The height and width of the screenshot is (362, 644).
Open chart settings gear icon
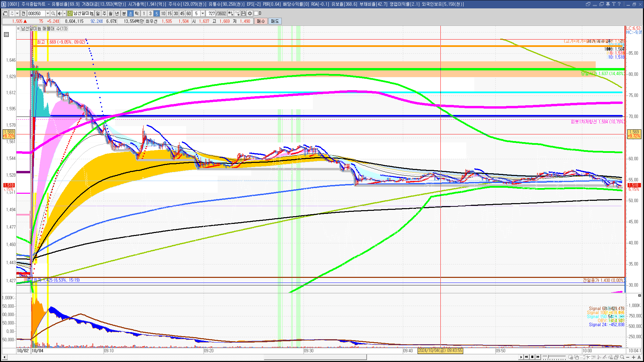250,13
